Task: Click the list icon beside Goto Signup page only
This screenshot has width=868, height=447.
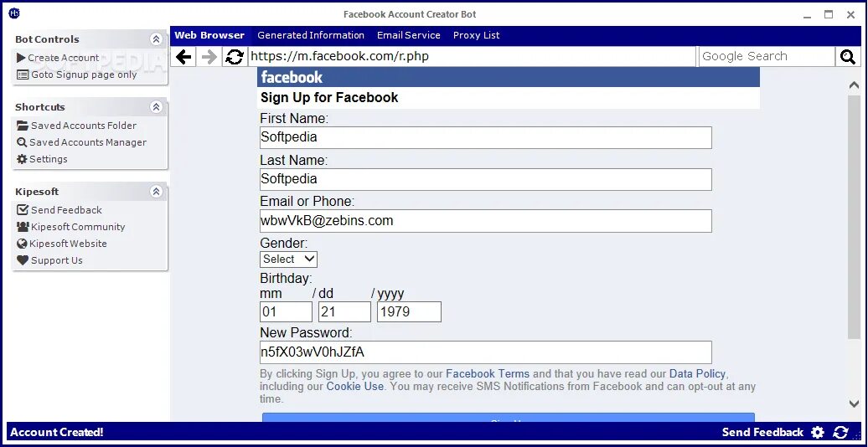Action: coord(22,74)
